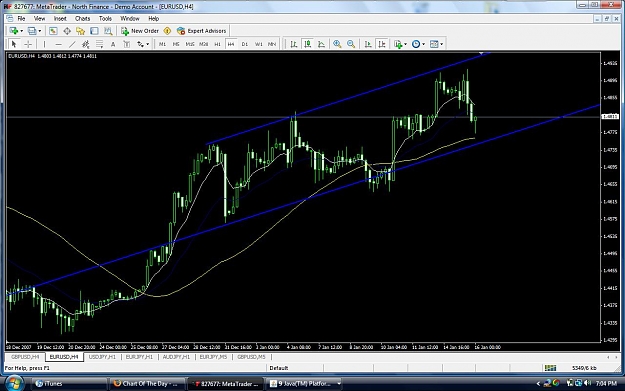Screen dimensions: 625x391
Task: Toggle chart auto scroll icon
Action: (x=368, y=44)
